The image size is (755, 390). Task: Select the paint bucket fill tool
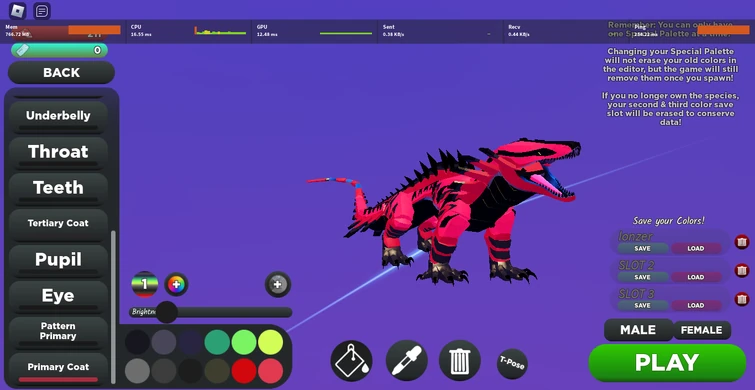point(351,361)
